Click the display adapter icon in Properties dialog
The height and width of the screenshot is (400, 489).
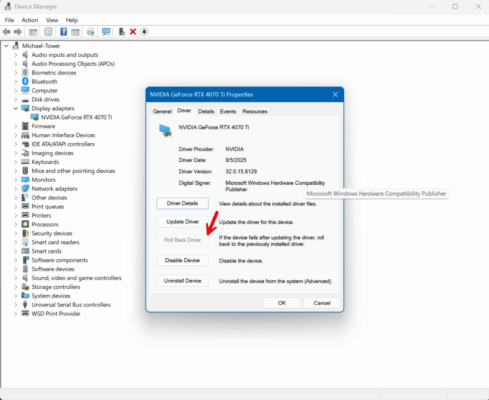[x=165, y=131]
